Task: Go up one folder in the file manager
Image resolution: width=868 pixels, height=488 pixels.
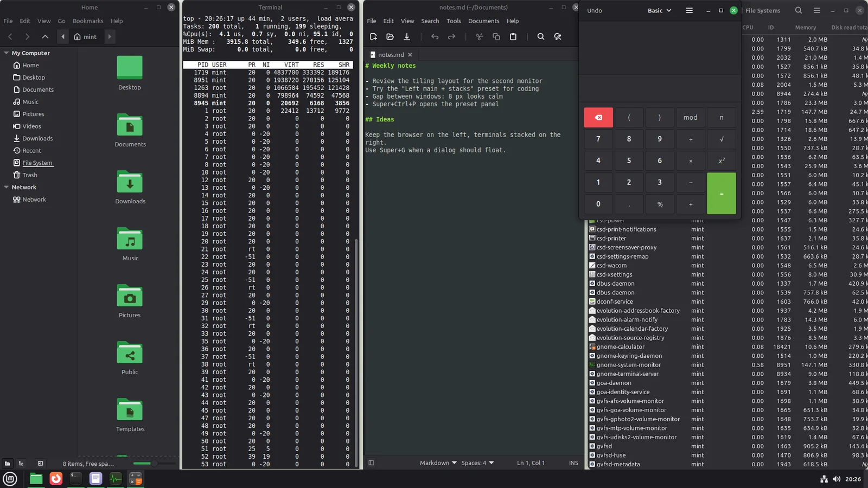Action: point(45,37)
